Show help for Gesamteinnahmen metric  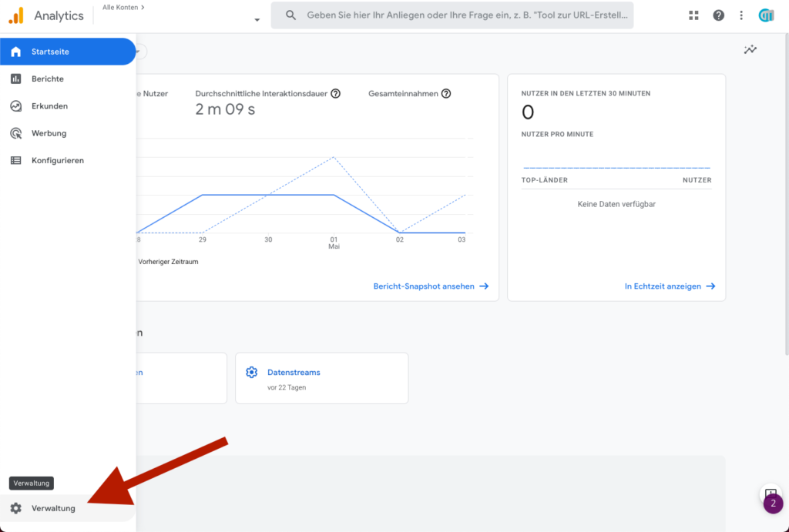click(x=446, y=93)
